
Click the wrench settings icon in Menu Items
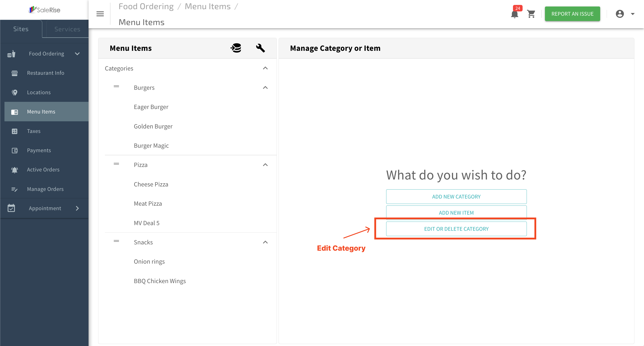pyautogui.click(x=260, y=48)
